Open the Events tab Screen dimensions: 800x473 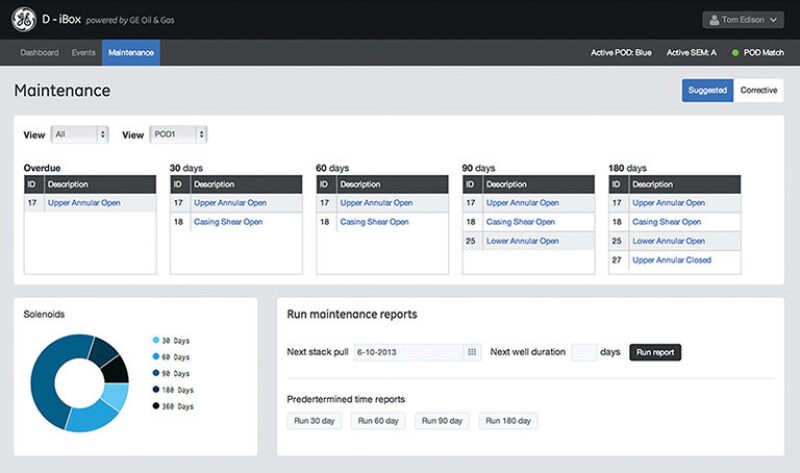point(83,52)
